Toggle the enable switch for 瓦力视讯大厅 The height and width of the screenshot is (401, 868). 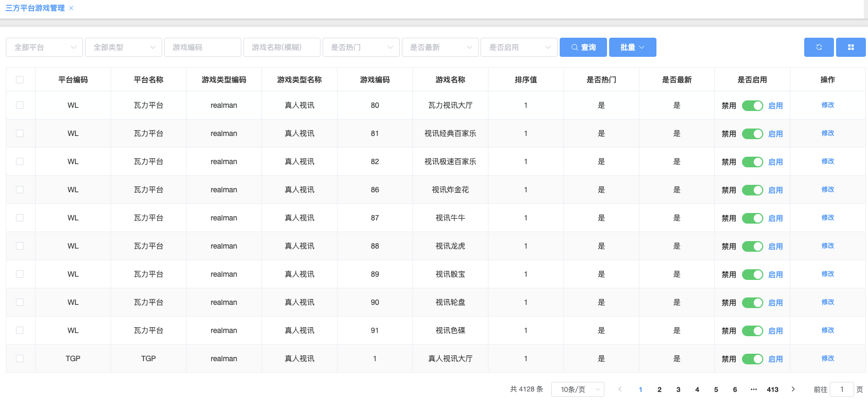click(752, 106)
